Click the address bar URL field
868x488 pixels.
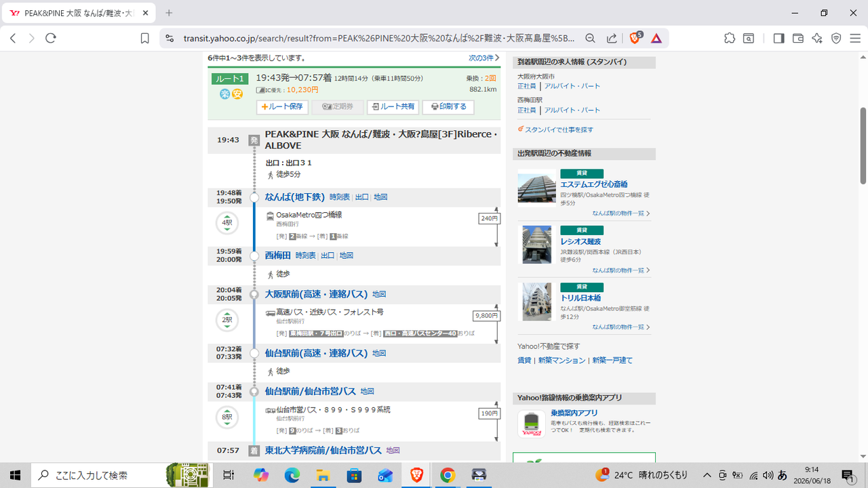[x=380, y=39]
